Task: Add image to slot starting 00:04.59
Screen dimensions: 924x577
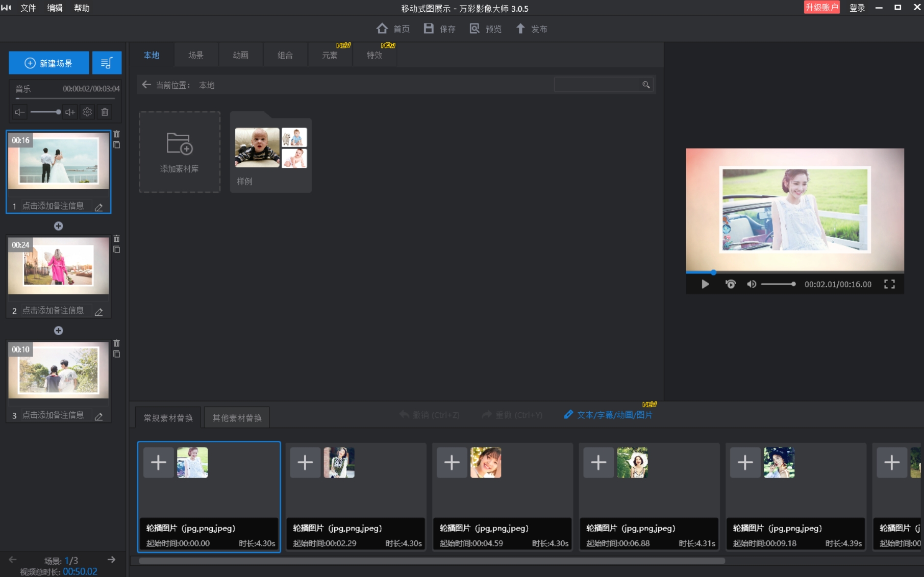Action: tap(452, 462)
